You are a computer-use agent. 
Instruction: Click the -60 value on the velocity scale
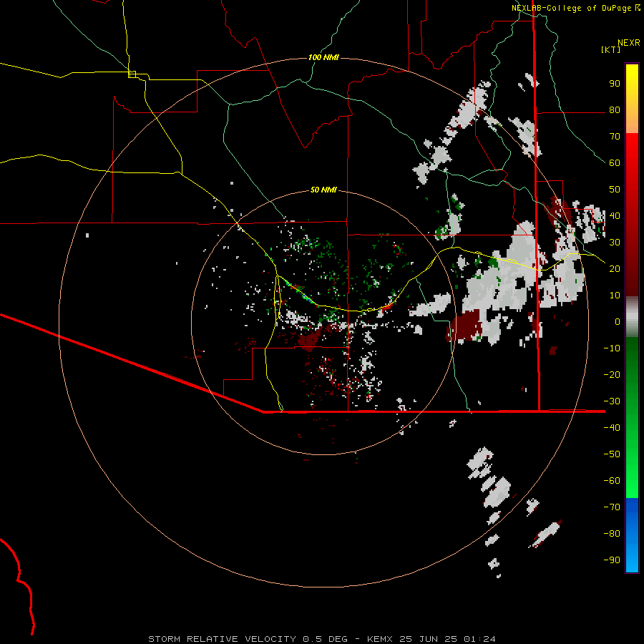pyautogui.click(x=612, y=481)
